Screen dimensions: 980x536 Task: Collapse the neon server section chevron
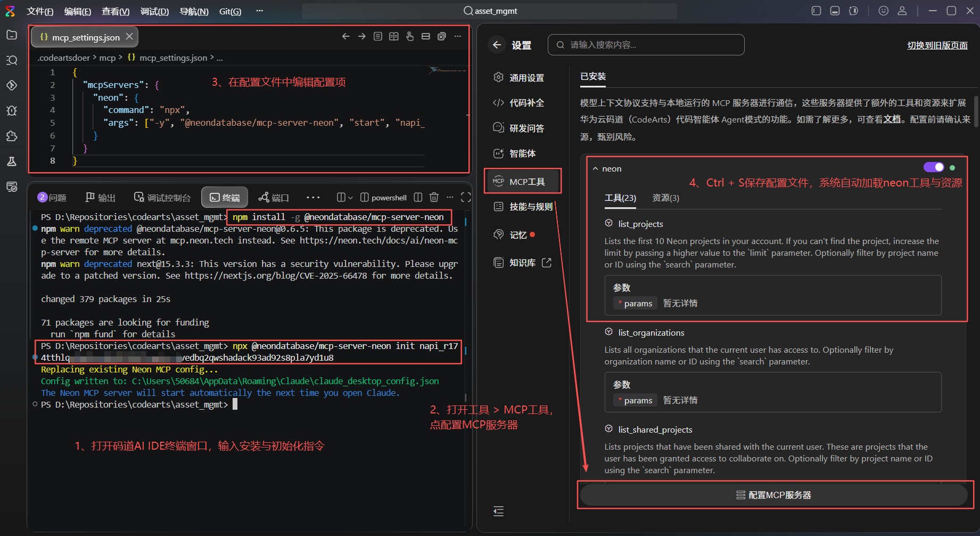596,169
